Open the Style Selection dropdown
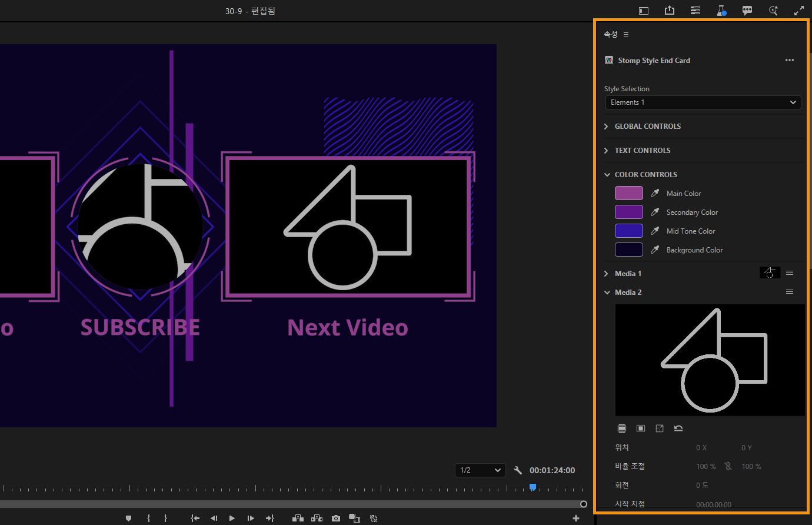Screen dimensions: 812x525 (x=703, y=102)
